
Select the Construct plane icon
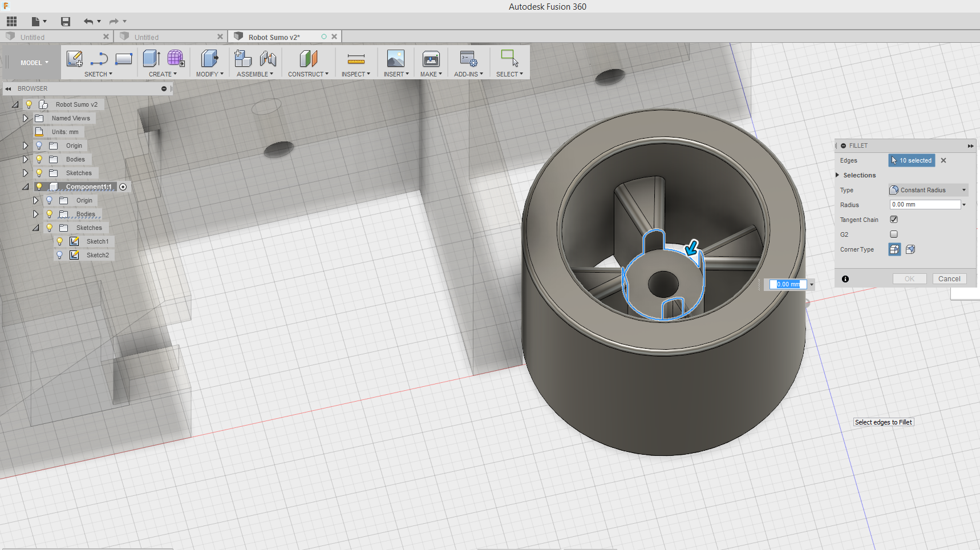308,58
